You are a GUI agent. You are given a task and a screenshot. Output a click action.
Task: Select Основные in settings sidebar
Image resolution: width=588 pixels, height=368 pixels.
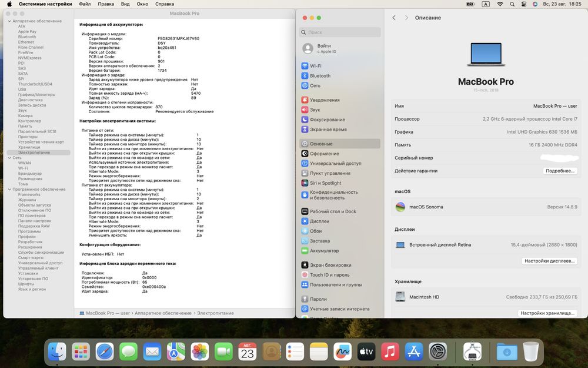coord(340,144)
